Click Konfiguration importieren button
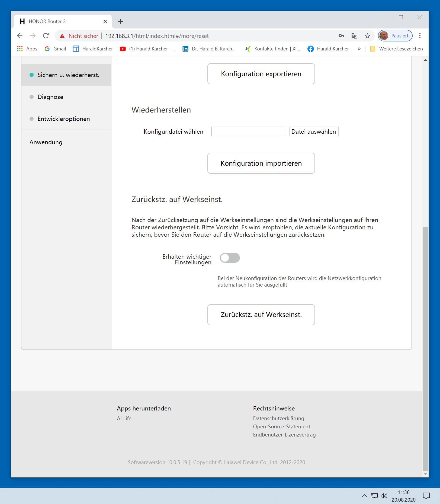 pos(261,163)
